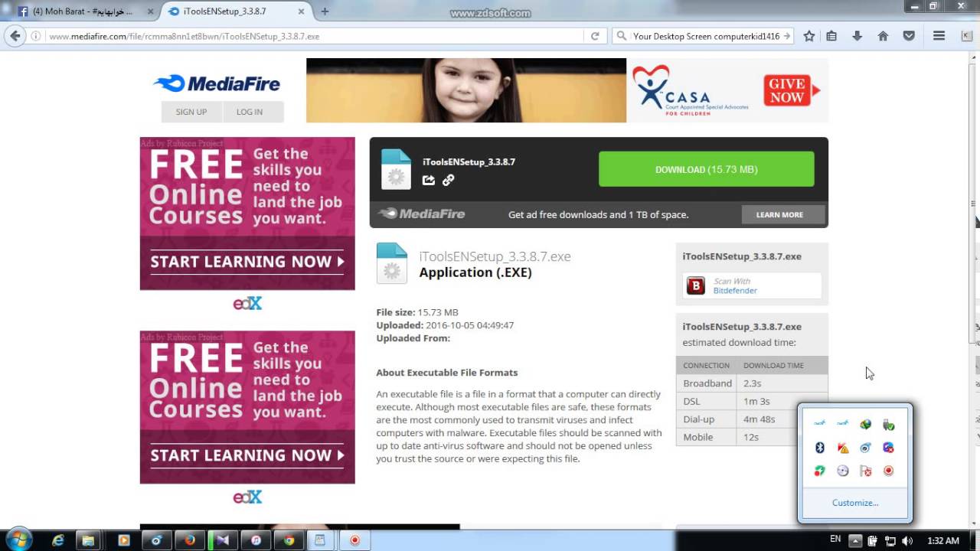Click upper START LEARNING NOW ad
The image size is (980, 551).
247,262
